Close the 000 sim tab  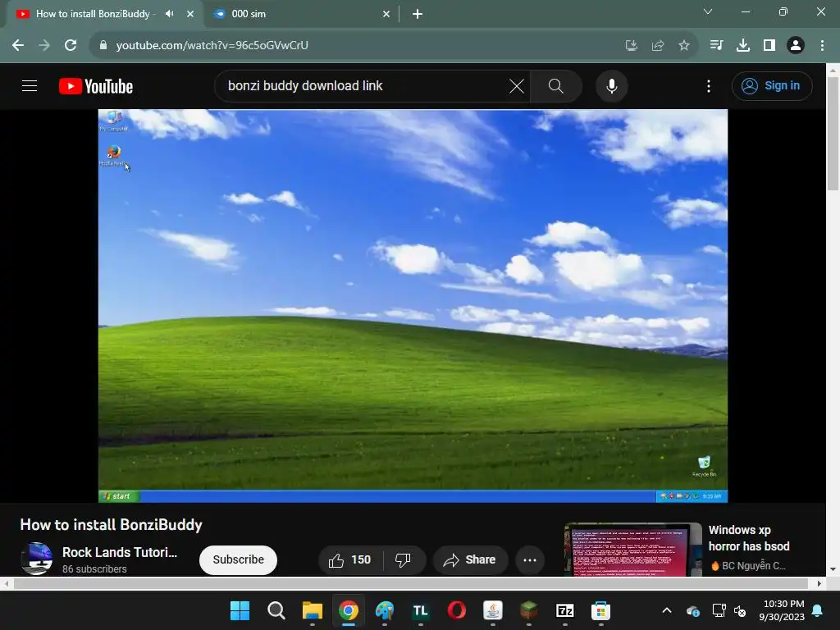(x=386, y=14)
